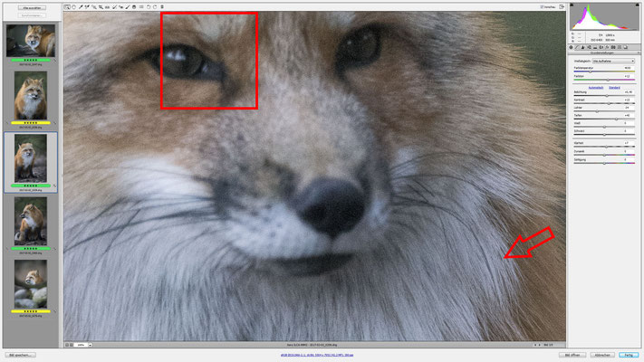Open the Detail panel tab
Image resolution: width=644 pixels, height=362 pixels.
click(x=582, y=47)
